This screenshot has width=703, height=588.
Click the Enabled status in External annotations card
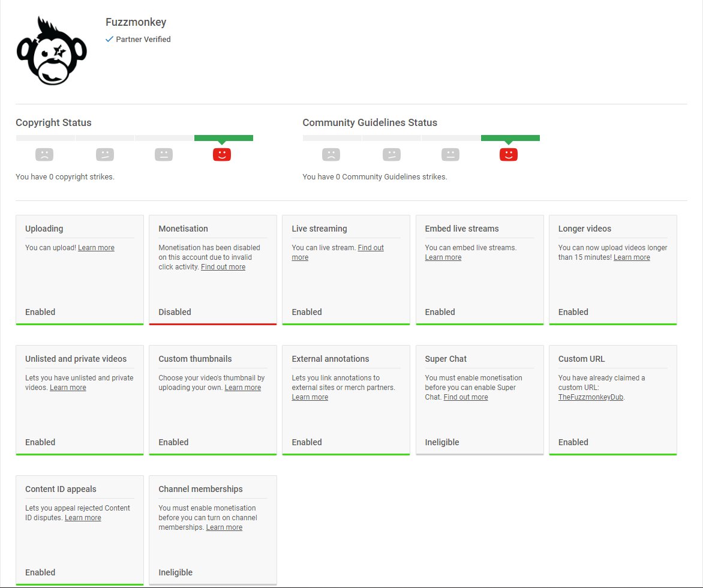click(x=307, y=442)
